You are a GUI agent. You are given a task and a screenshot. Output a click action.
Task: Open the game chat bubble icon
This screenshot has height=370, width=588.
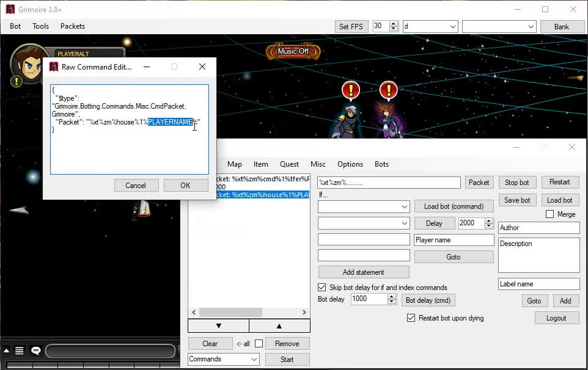36,350
